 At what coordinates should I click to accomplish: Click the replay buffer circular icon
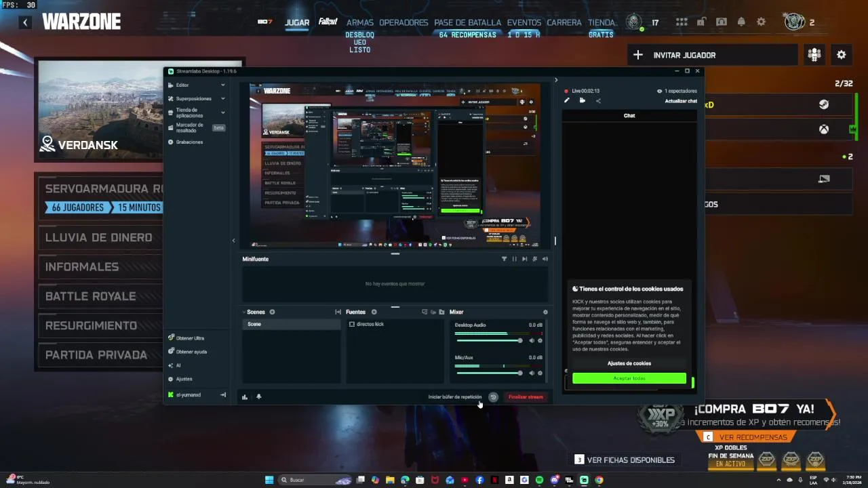[493, 397]
